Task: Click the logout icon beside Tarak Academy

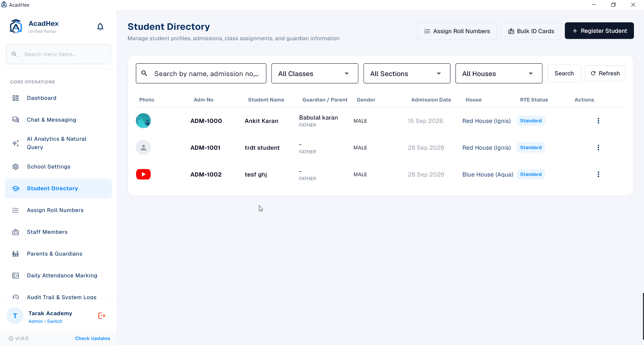Action: [x=102, y=316]
